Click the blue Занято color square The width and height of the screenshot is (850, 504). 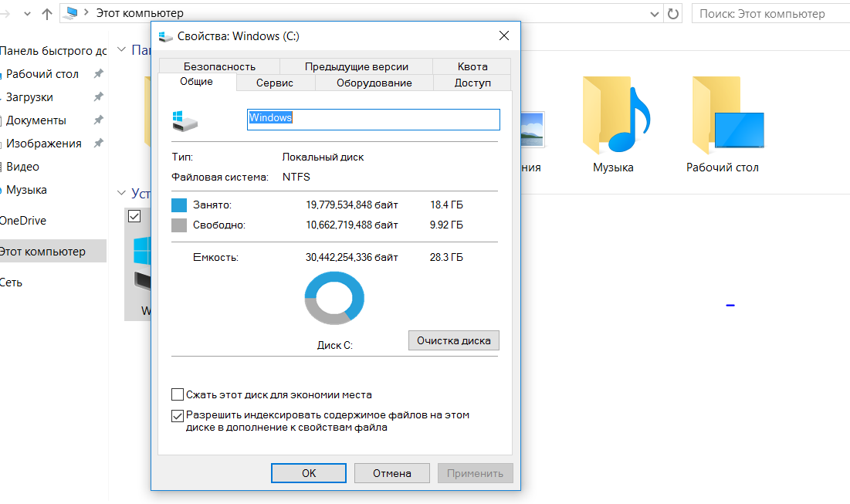[x=179, y=205]
